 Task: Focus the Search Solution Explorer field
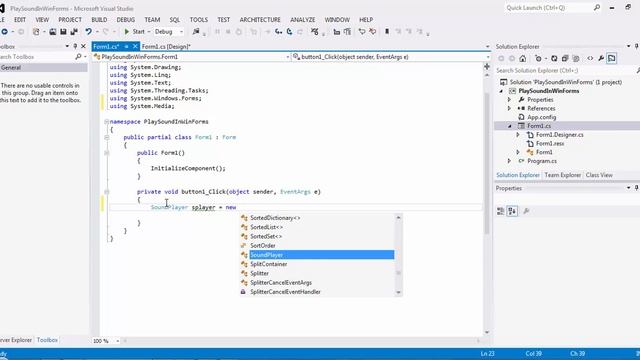coord(565,71)
